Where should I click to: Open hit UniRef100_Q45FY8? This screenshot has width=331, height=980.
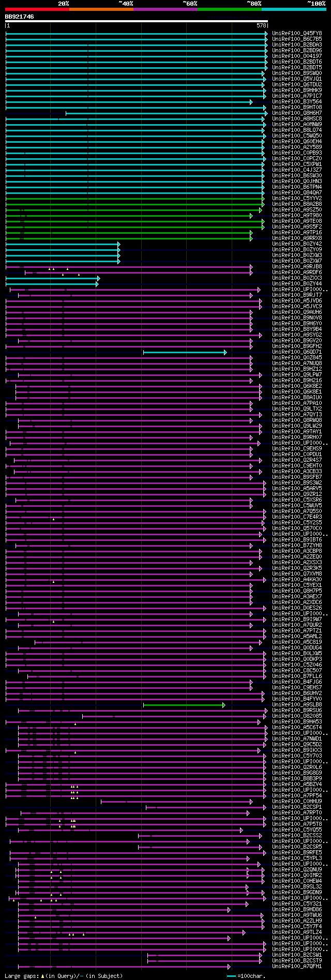297,33
